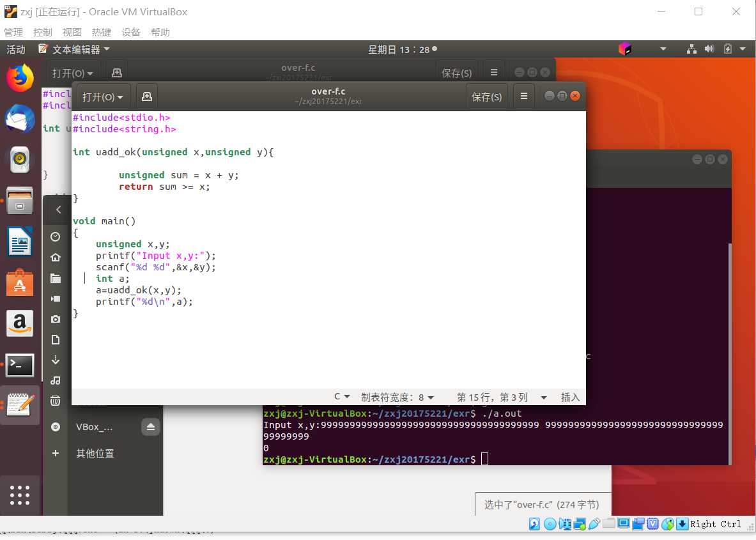Image resolution: width=756 pixels, height=540 pixels.
Task: Click VirtualBox audio indicator icon
Action: [564, 524]
